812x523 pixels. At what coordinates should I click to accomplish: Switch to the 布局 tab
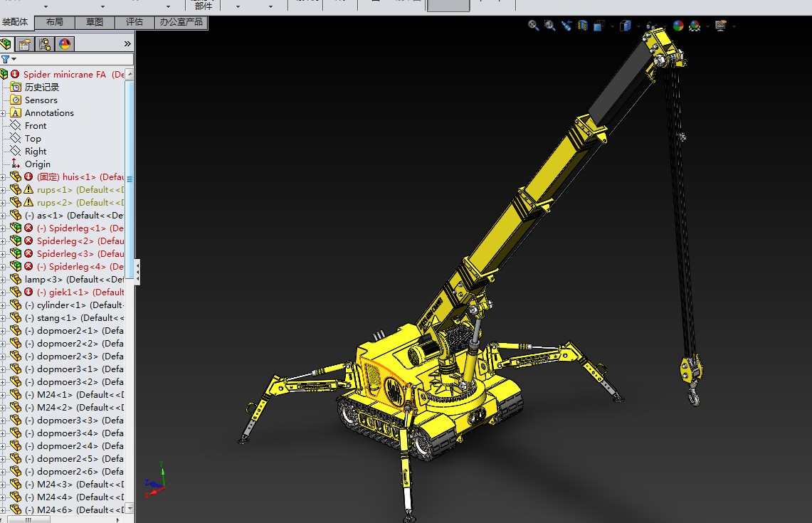tap(55, 22)
